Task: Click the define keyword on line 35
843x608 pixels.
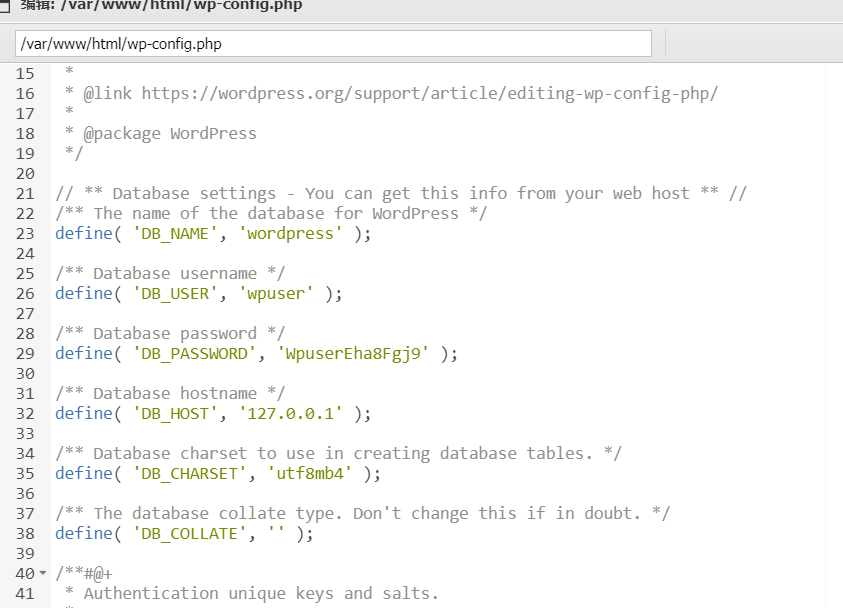Action: coord(83,473)
